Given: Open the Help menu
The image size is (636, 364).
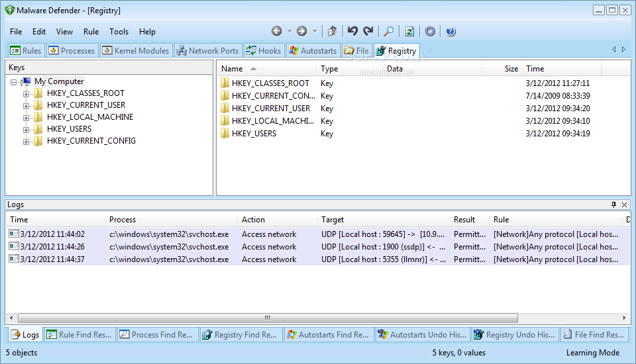Looking at the screenshot, I should point(147,32).
